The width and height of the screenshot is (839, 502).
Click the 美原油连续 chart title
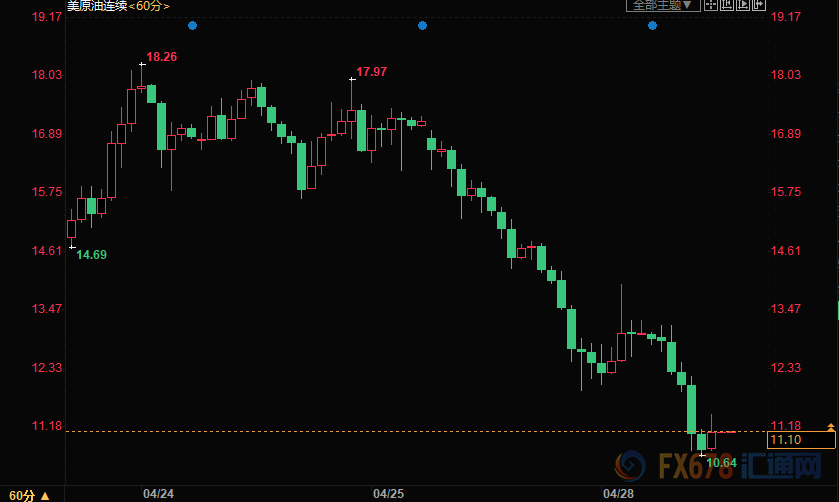(x=96, y=6)
